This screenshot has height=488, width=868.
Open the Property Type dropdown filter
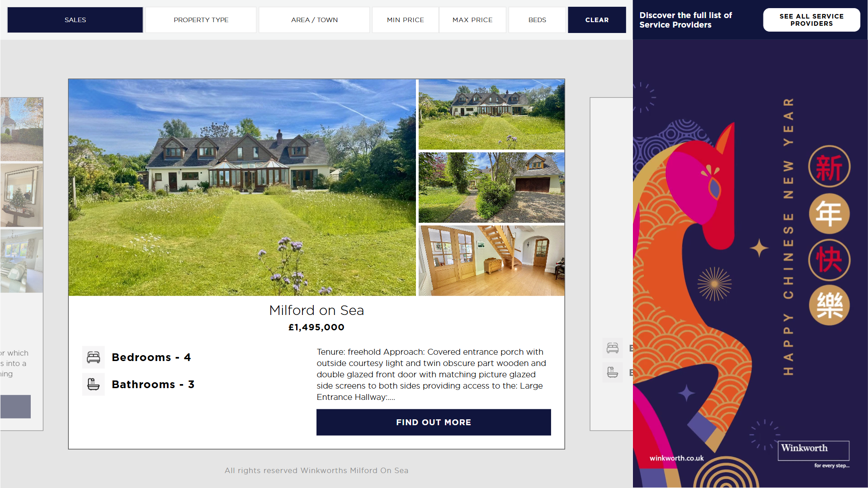[x=201, y=20]
